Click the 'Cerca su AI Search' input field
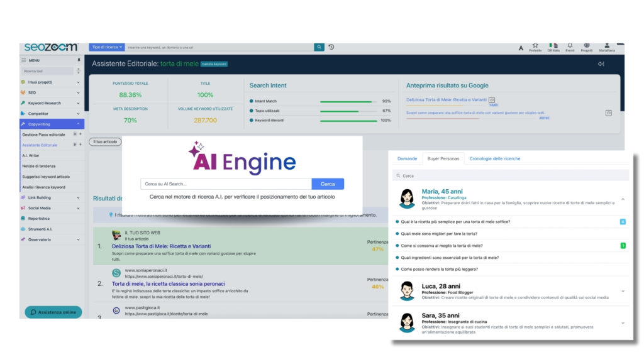This screenshot has height=362, width=644. click(226, 184)
